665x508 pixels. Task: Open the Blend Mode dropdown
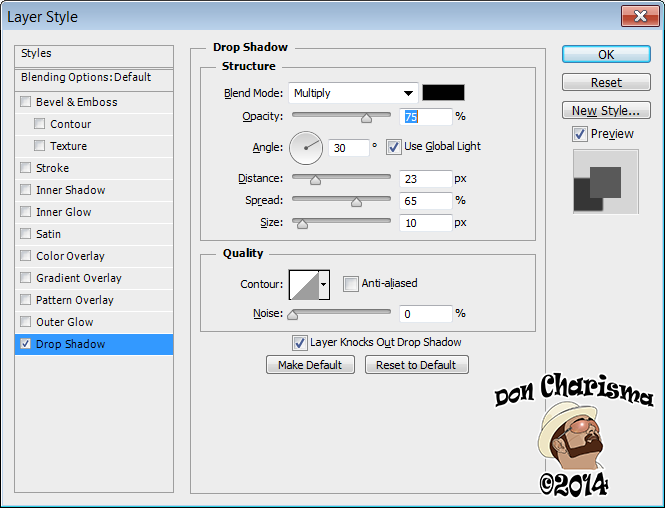click(353, 93)
